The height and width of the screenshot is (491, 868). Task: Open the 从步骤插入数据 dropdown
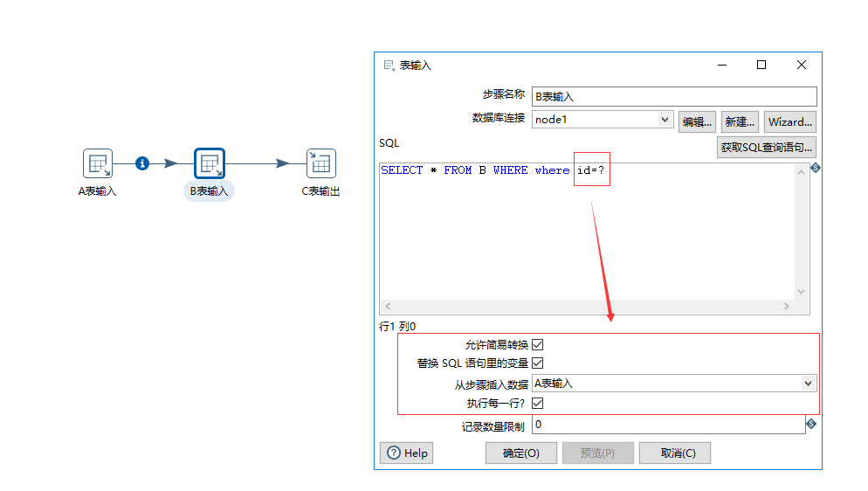click(x=809, y=384)
